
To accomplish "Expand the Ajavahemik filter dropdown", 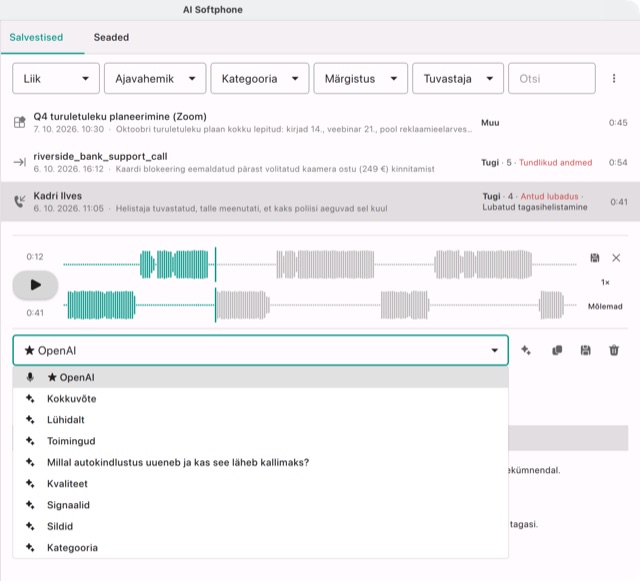I will coord(155,78).
